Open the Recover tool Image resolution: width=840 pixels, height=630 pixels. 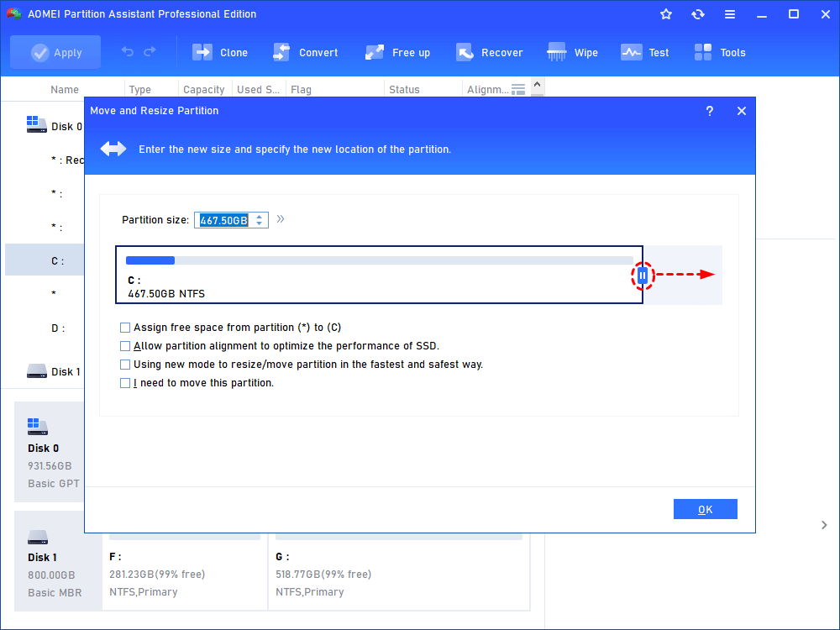(490, 52)
